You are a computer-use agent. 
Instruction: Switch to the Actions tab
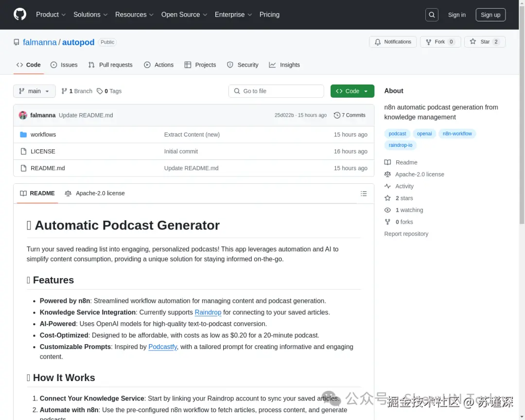(158, 65)
